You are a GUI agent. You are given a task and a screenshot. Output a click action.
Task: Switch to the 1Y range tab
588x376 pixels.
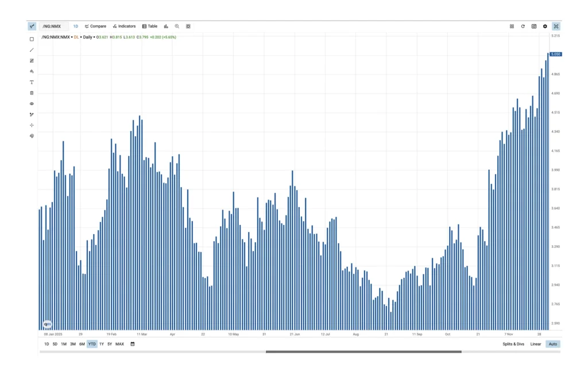point(101,344)
